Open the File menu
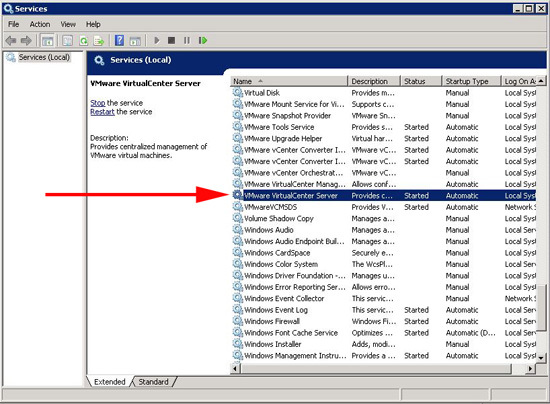Screen dimensions: 550x404 click(x=14, y=24)
